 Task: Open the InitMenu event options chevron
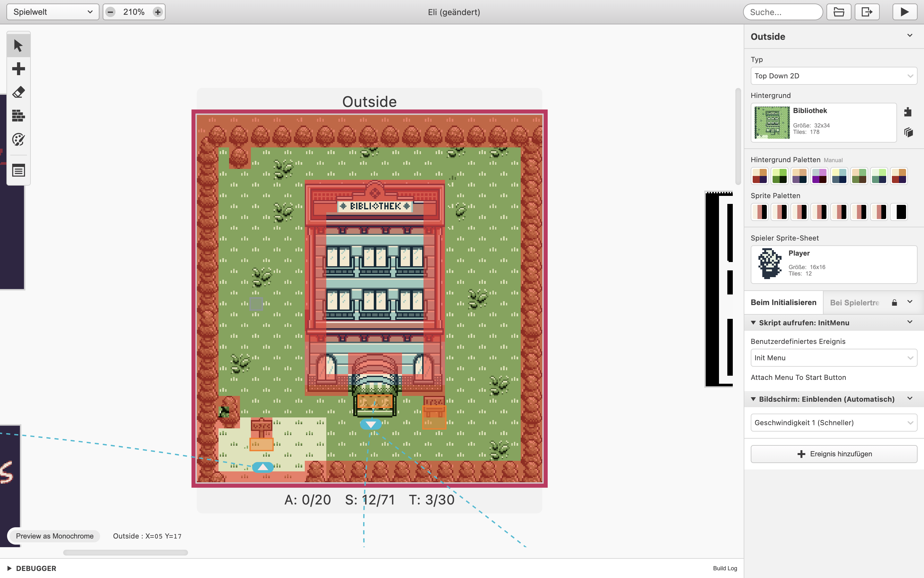[x=910, y=322]
